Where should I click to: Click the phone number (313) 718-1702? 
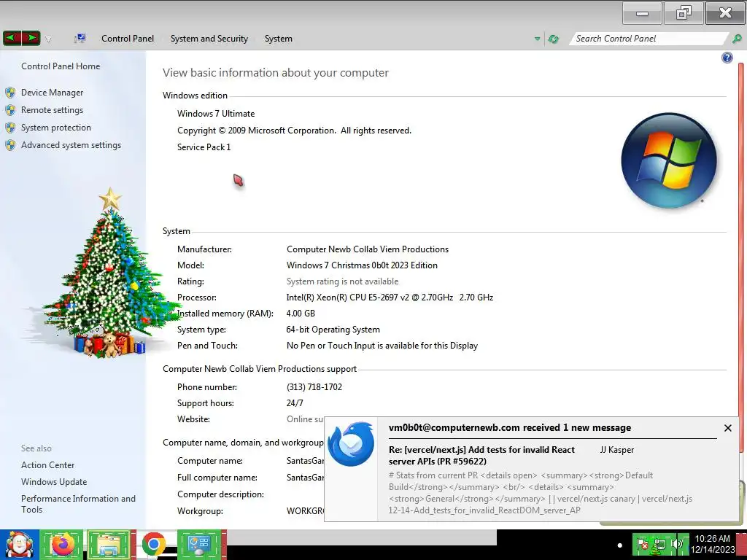coord(314,387)
